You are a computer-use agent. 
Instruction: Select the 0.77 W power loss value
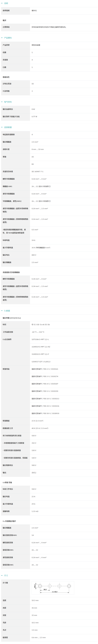coord(34,117)
